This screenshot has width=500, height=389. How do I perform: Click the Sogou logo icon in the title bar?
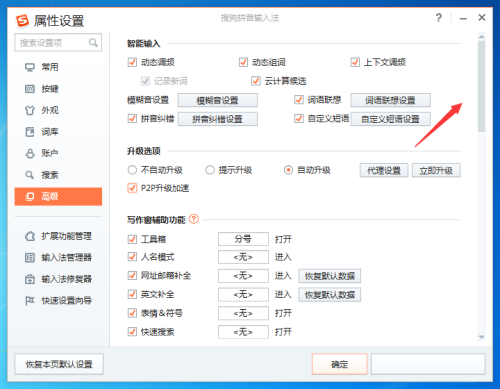coord(23,21)
